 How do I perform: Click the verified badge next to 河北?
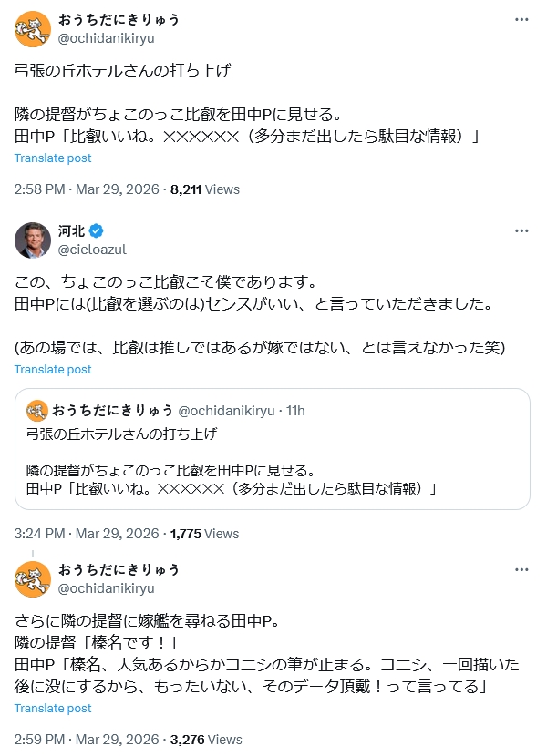pyautogui.click(x=97, y=230)
